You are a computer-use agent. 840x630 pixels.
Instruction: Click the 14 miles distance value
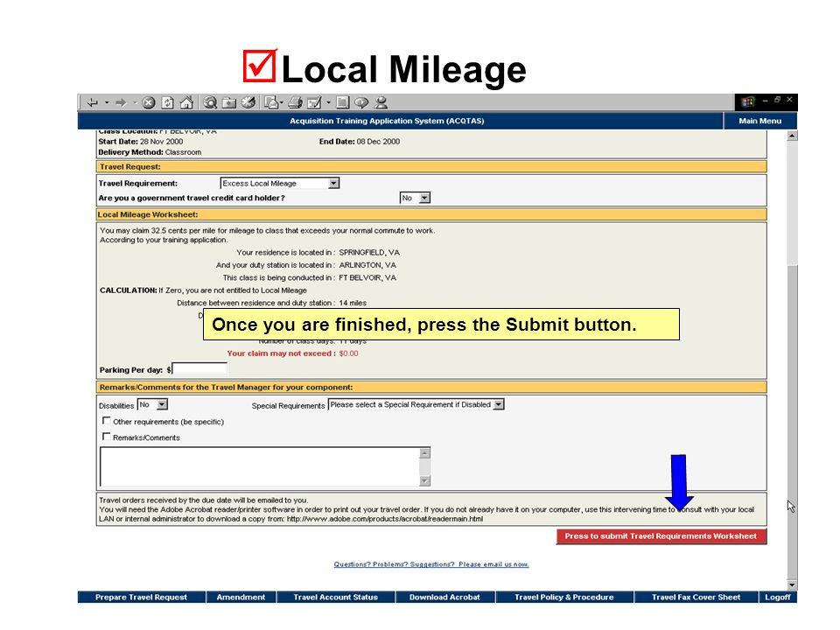[x=353, y=304]
